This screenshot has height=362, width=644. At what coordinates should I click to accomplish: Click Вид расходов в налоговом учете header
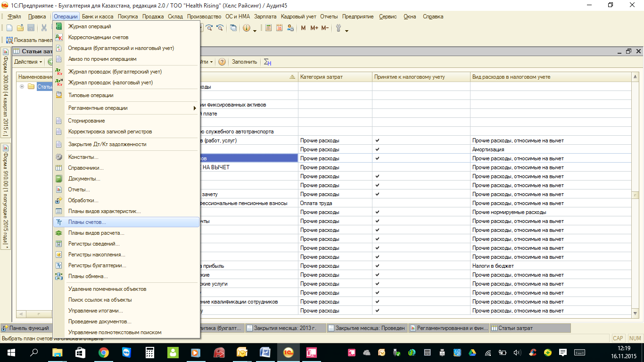click(x=551, y=77)
